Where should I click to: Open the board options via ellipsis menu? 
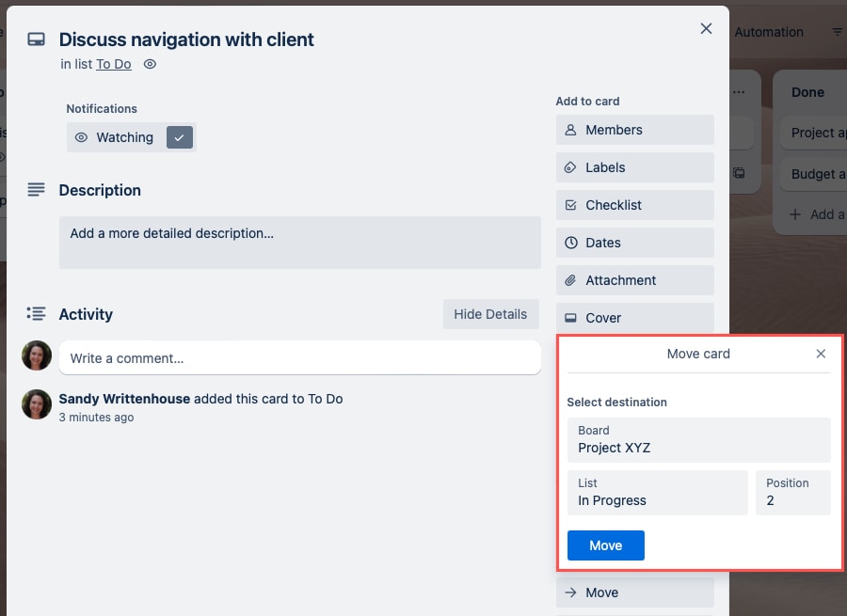coord(740,90)
